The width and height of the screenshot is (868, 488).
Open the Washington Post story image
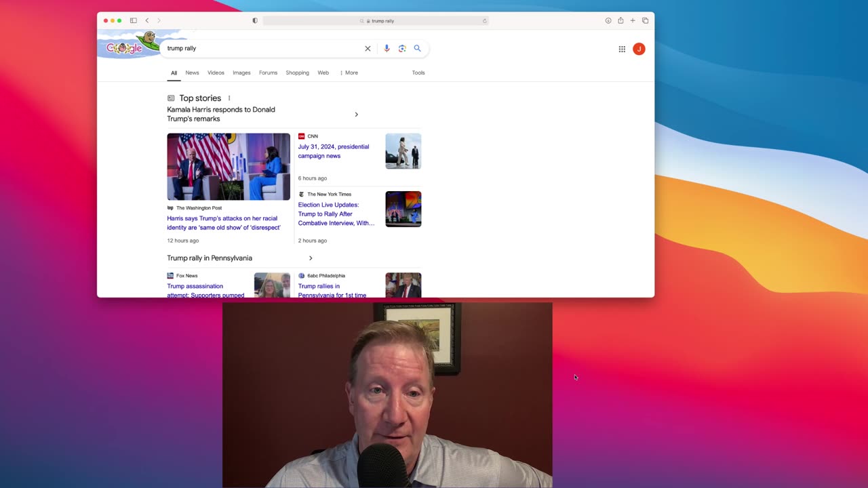tap(229, 167)
